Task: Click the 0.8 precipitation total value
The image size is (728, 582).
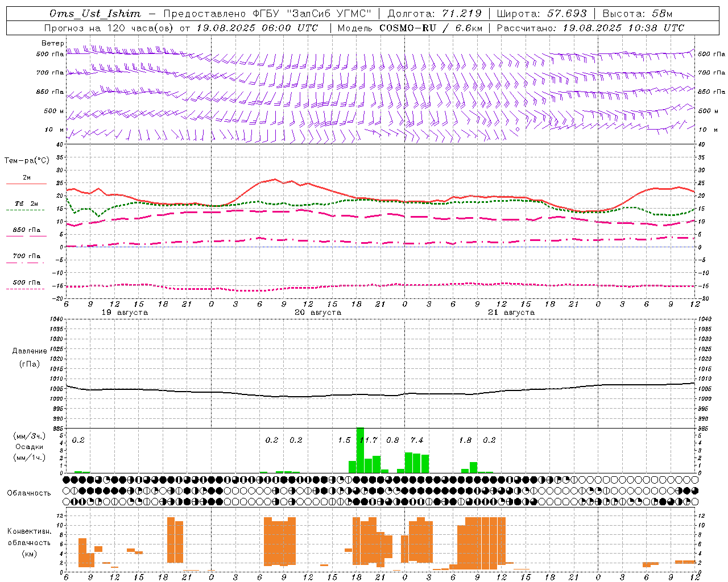Action: (x=392, y=440)
